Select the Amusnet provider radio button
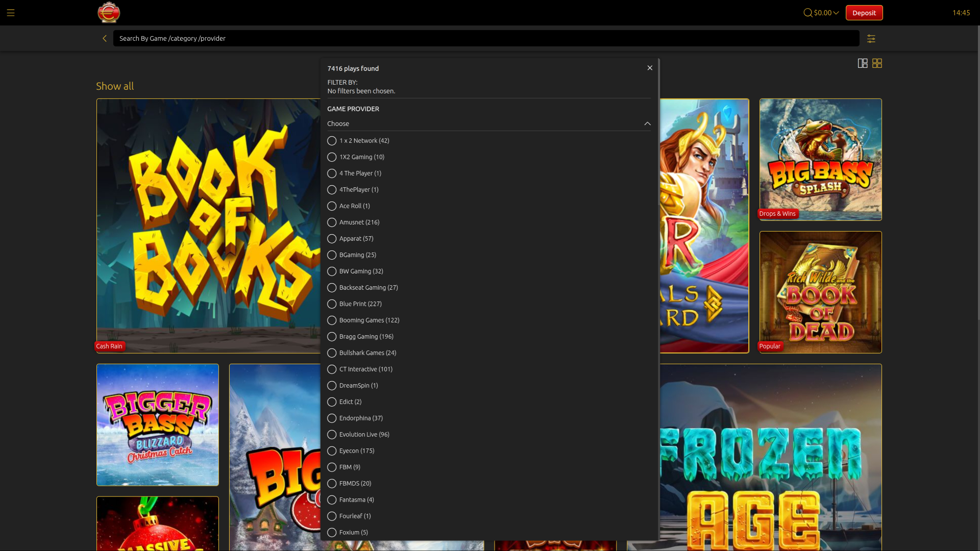 coord(332,222)
